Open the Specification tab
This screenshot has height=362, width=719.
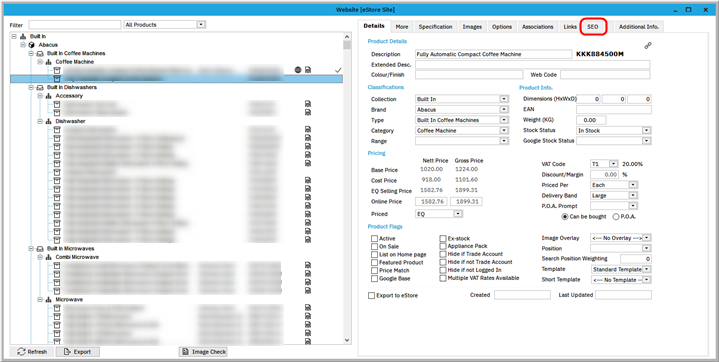[x=435, y=27]
